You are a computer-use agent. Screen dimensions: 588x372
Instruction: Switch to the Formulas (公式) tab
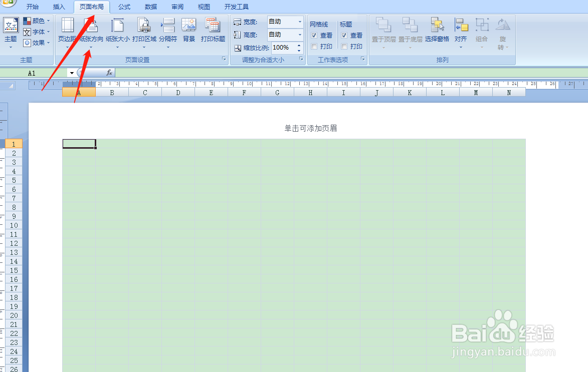[x=124, y=7]
